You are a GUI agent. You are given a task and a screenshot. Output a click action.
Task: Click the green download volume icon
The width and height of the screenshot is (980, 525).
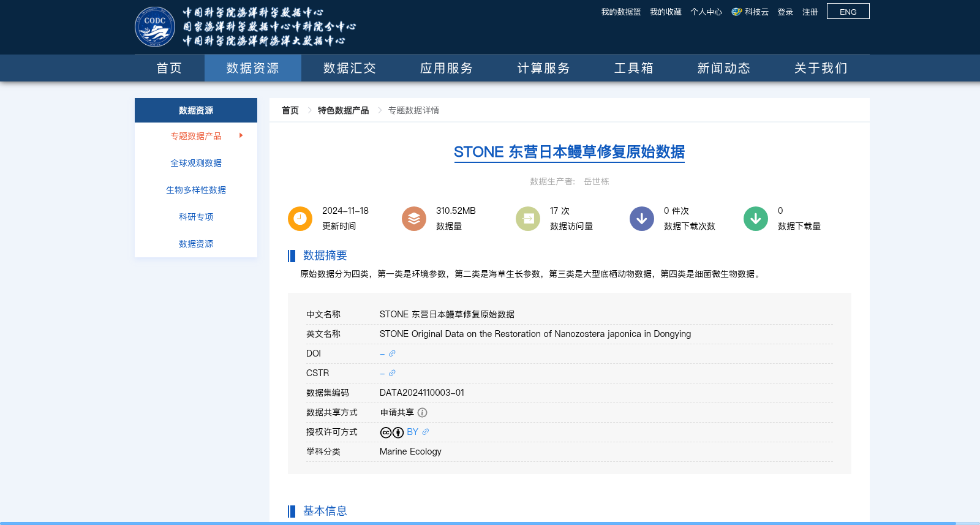[756, 219]
